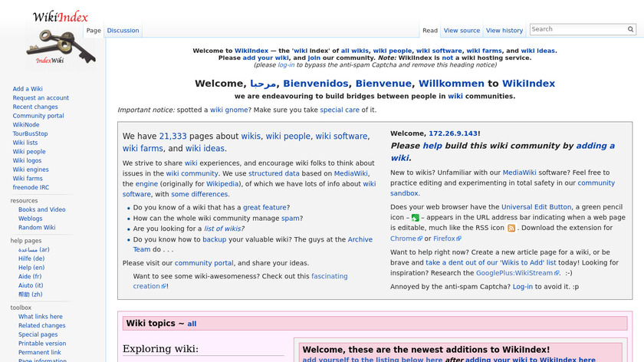Go to Community portal in the sidebar
Viewport: 644px width, 362px height.
[x=38, y=116]
